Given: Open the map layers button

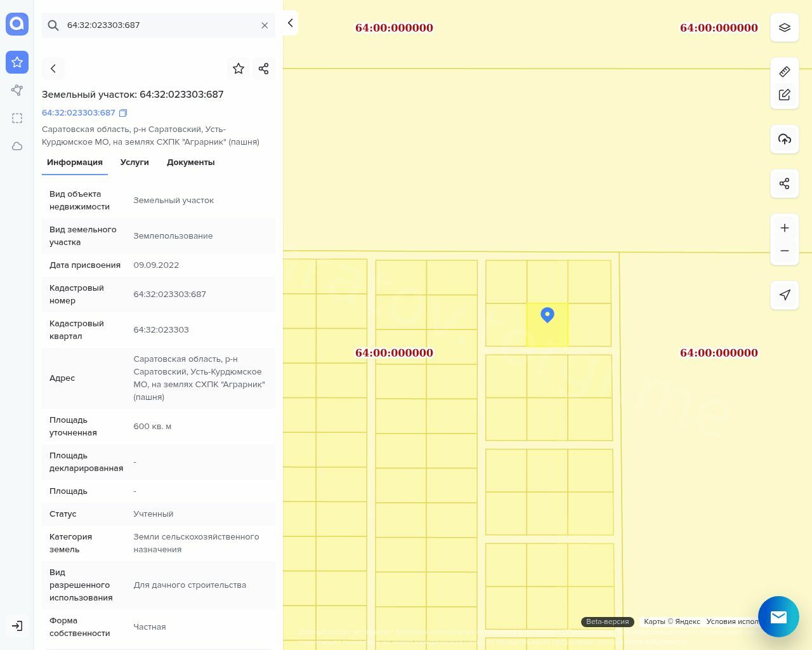Looking at the screenshot, I should (x=785, y=28).
